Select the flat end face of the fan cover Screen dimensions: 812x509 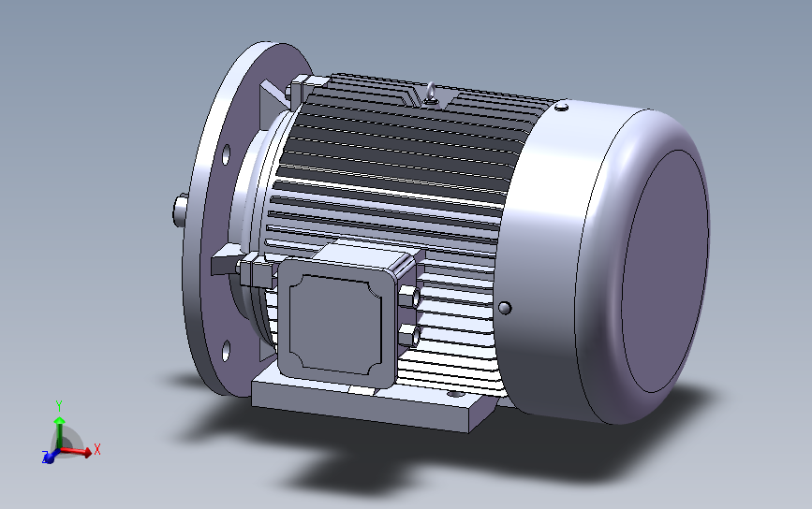[666, 271]
